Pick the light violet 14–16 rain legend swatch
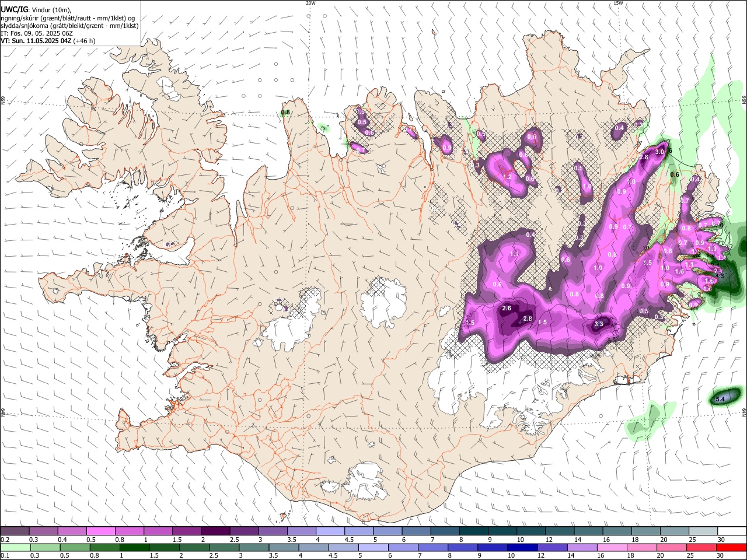The image size is (747, 560). point(584,547)
